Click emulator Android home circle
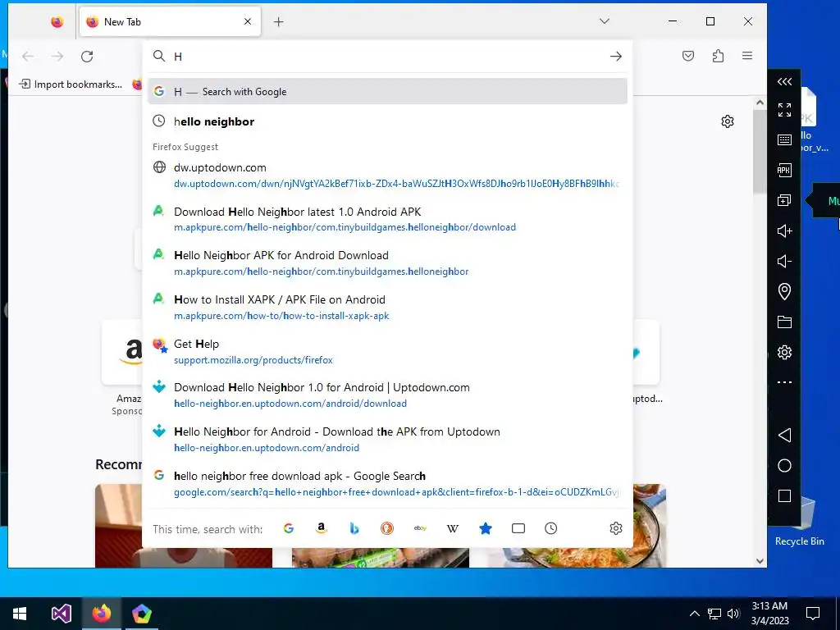This screenshot has width=840, height=630. tap(784, 466)
